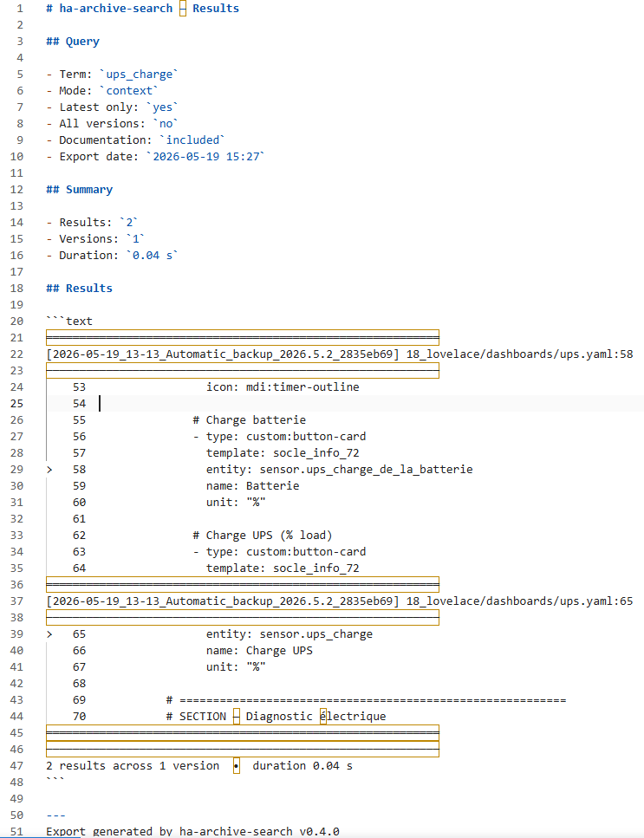This screenshot has height=838, width=644.
Task: Click the '# ha-archive-search – Results' title heading
Action: (x=142, y=9)
